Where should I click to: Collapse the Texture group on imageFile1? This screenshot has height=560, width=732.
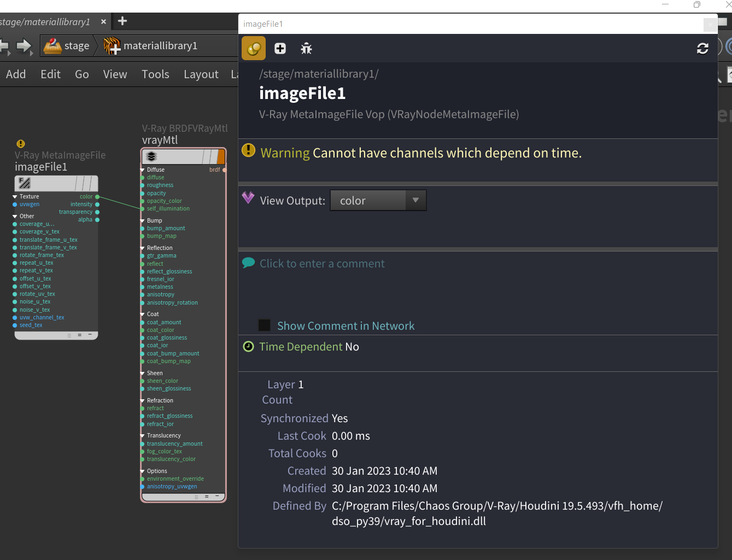(15, 196)
